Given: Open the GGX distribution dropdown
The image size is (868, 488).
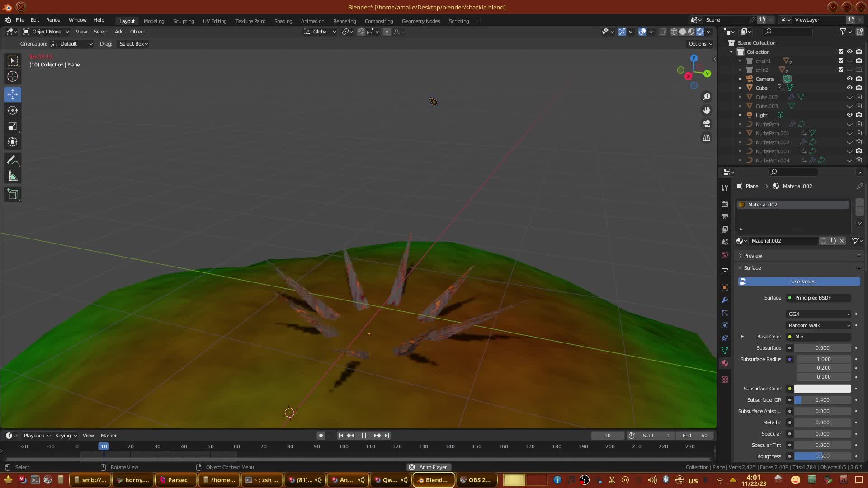Looking at the screenshot, I should 819,314.
